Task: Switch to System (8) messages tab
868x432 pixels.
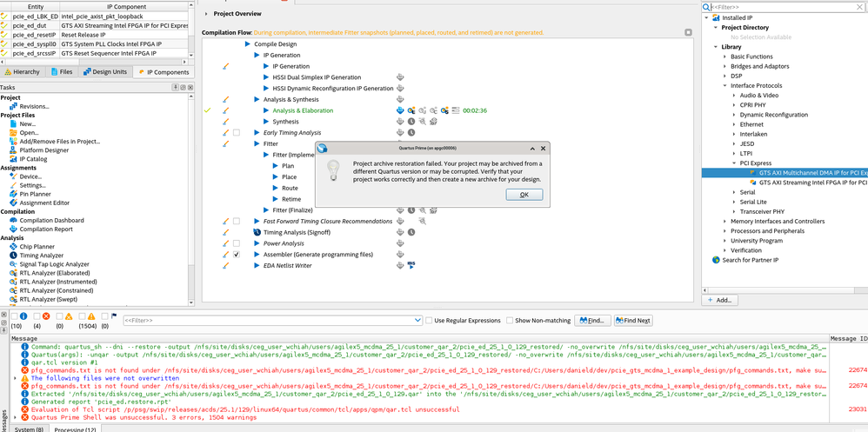Action: [x=30, y=429]
